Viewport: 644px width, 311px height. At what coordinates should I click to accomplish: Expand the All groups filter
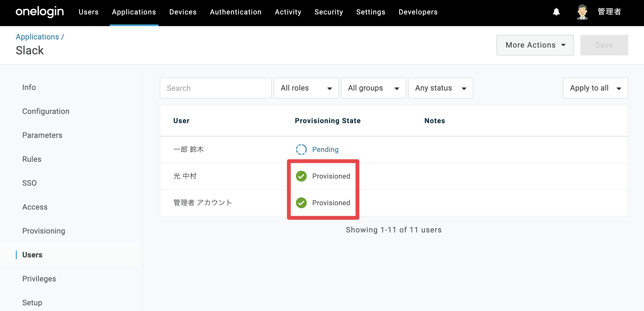coord(373,88)
